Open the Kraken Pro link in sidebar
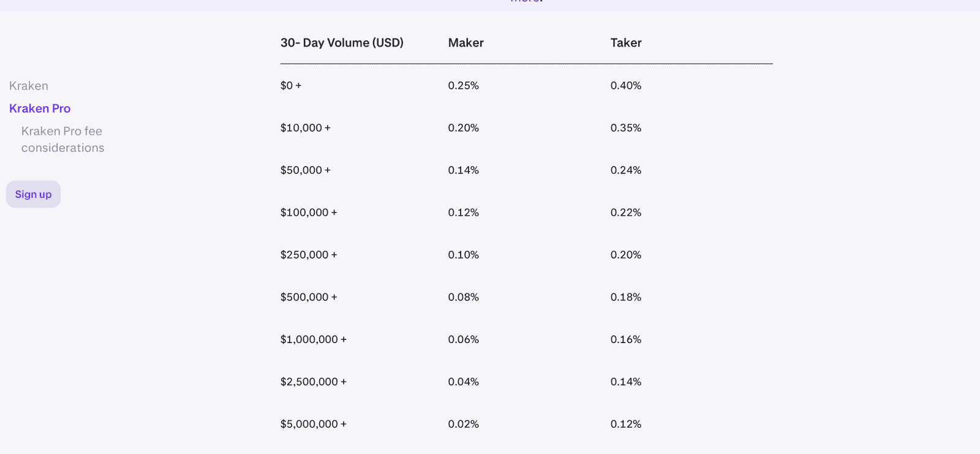 point(39,108)
